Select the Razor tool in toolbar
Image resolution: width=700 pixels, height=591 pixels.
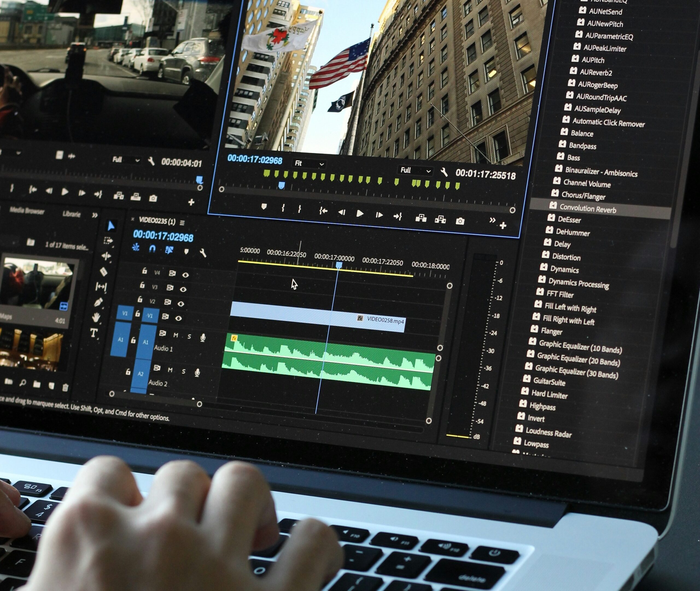[x=104, y=271]
